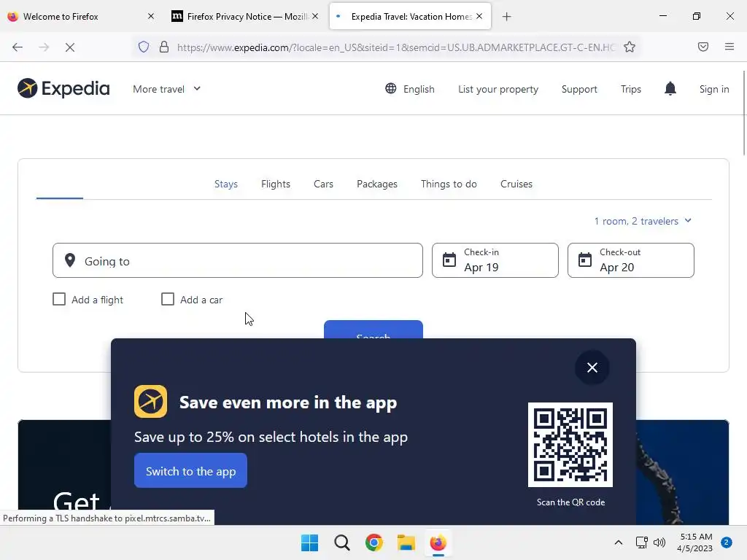Close the Expedia Travel tab

pyautogui.click(x=479, y=16)
